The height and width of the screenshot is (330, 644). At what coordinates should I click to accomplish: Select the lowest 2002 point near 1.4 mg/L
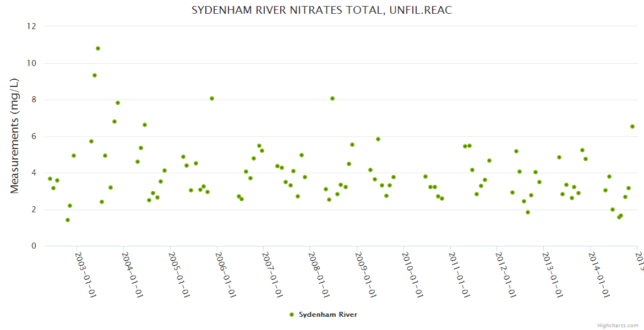coord(68,220)
